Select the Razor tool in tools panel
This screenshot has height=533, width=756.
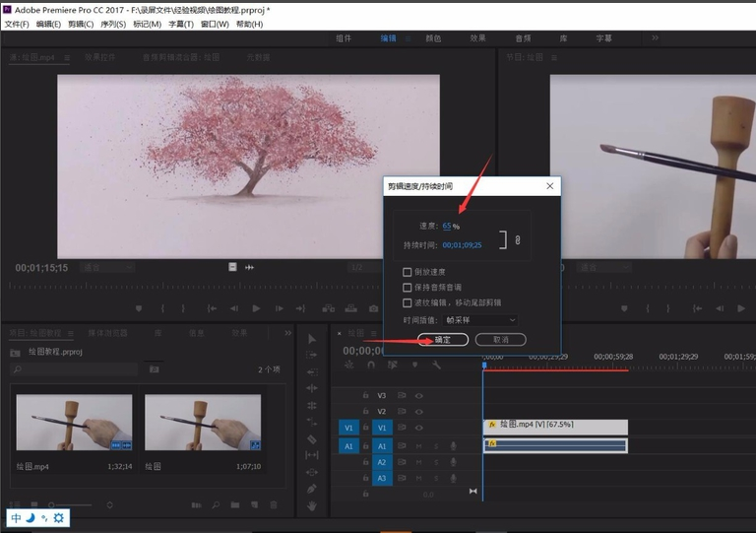pyautogui.click(x=312, y=438)
